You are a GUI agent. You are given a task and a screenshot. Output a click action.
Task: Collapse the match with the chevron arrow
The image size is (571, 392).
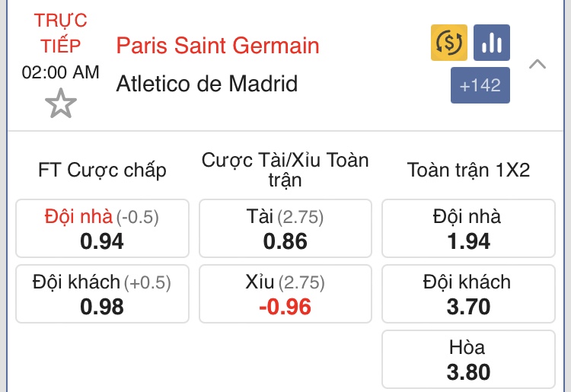click(538, 64)
